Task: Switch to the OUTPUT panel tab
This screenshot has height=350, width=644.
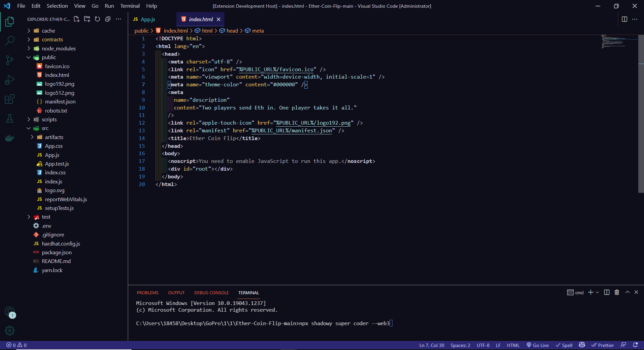Action: [176, 293]
